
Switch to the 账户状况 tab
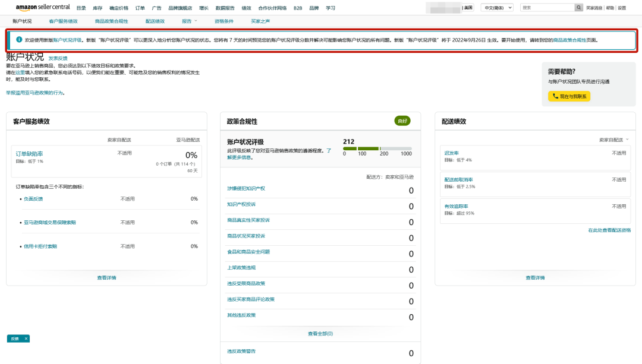tap(22, 21)
